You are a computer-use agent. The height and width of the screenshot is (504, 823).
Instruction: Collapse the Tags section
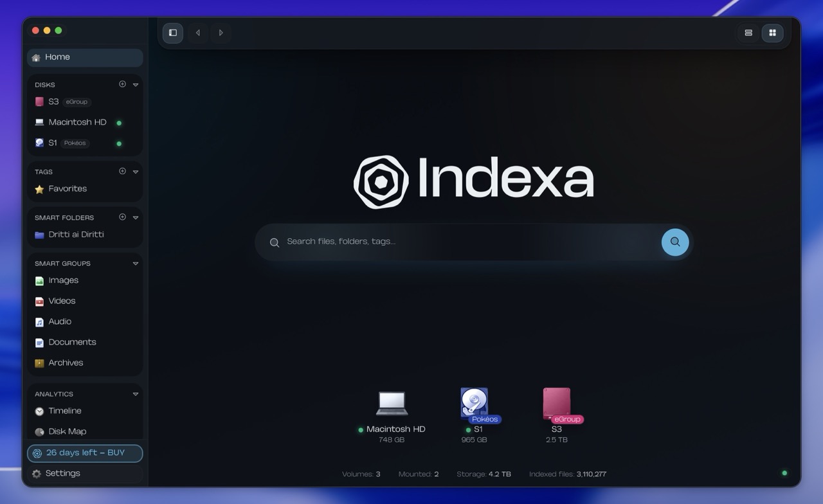pos(136,172)
